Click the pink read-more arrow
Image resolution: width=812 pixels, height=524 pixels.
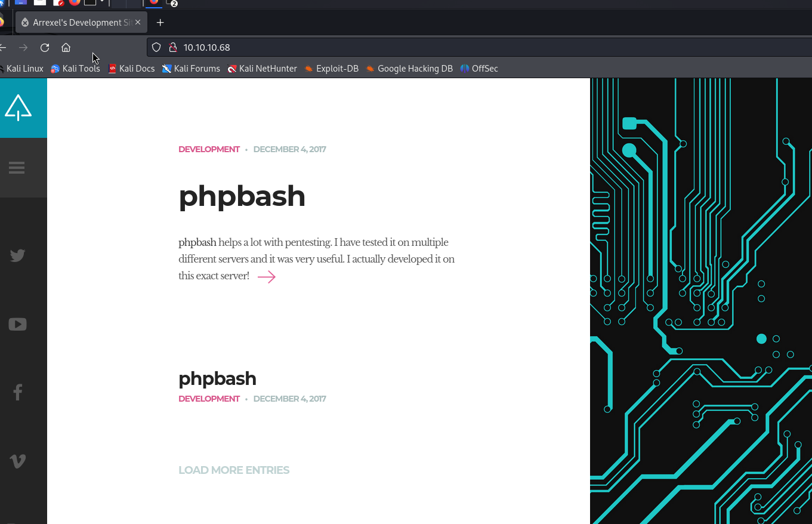[266, 276]
